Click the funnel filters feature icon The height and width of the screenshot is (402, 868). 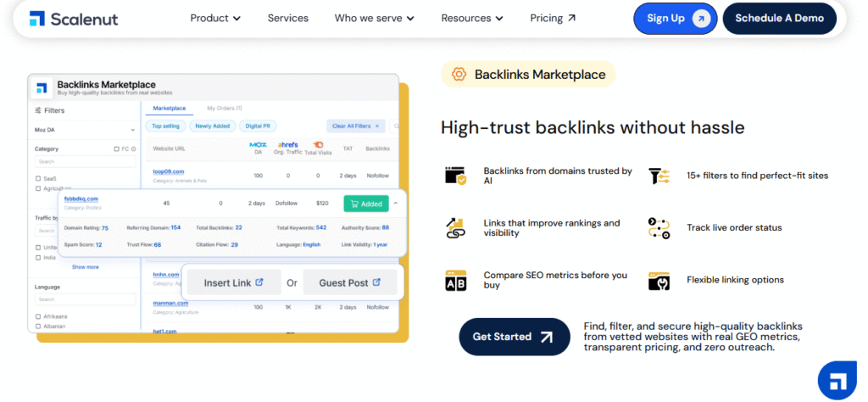(x=659, y=176)
